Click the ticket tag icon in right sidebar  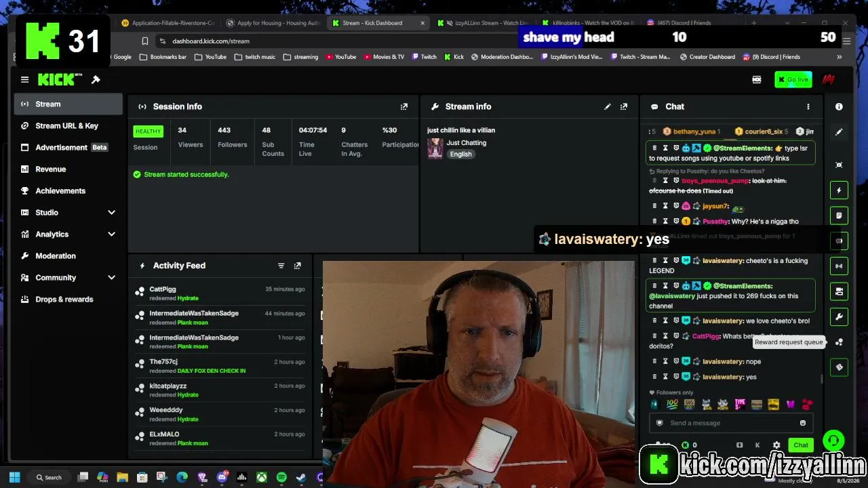(x=839, y=367)
